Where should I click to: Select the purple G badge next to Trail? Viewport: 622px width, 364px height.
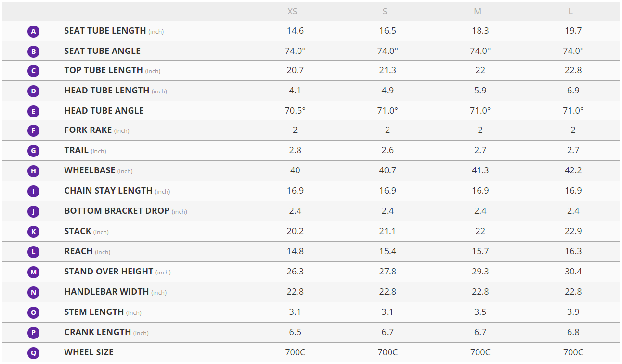(33, 151)
